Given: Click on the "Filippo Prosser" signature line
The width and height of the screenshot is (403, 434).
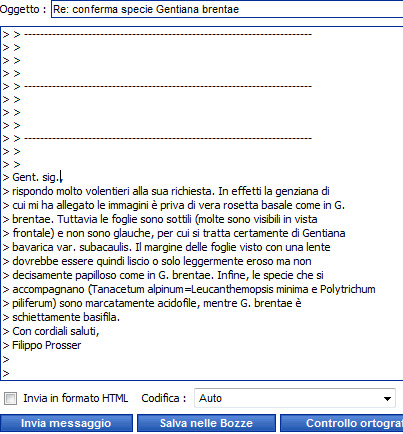Looking at the screenshot, I should (47, 345).
